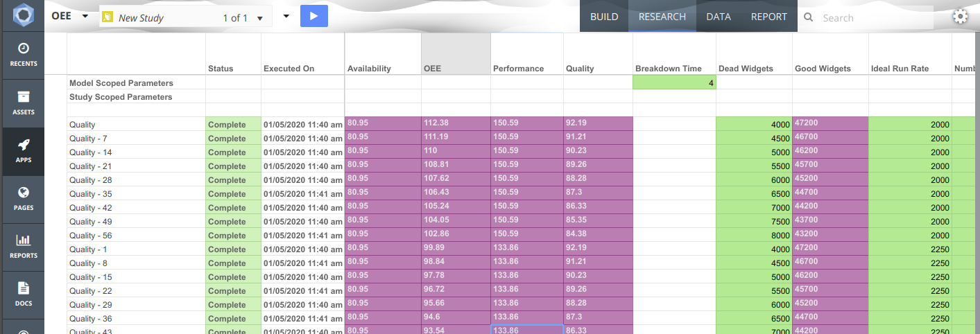Select the OEE column header
Viewport: 980px width, 334px height.
tap(455, 68)
